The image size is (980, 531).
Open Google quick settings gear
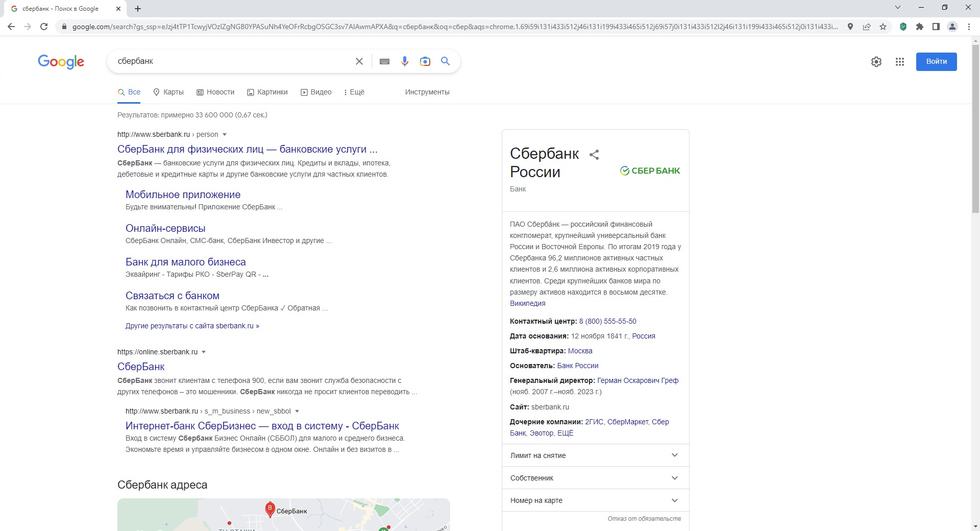coord(876,62)
